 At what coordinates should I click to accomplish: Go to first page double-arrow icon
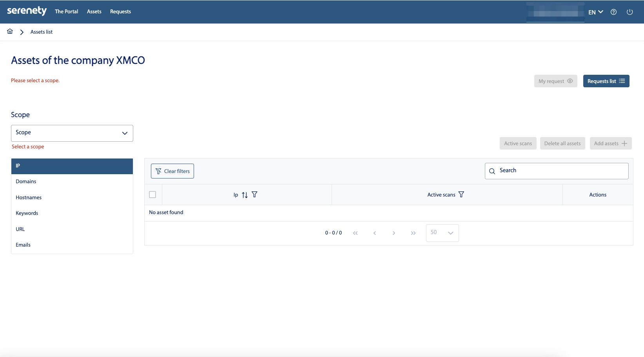pyautogui.click(x=355, y=233)
